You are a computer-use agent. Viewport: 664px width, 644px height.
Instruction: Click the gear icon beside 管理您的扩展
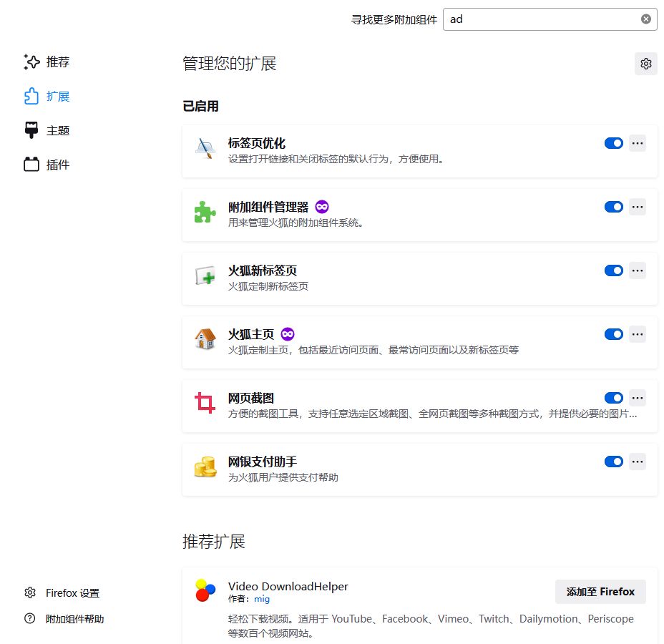pyautogui.click(x=645, y=64)
